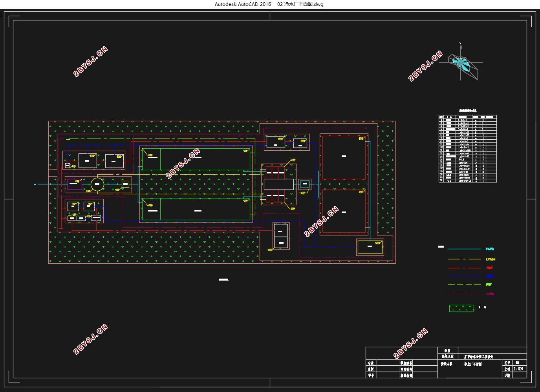Click the R=7.5 entry in equipment table
The image size is (540, 392).
coord(461,160)
